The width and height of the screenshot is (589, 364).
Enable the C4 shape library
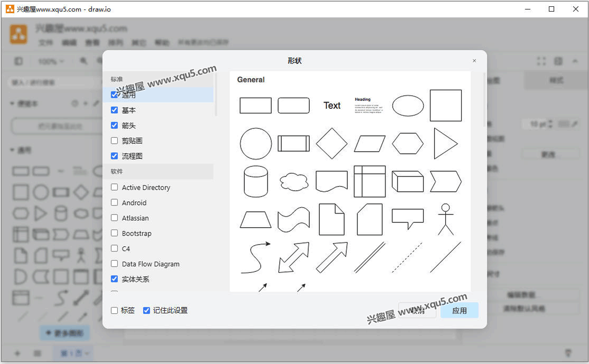114,248
